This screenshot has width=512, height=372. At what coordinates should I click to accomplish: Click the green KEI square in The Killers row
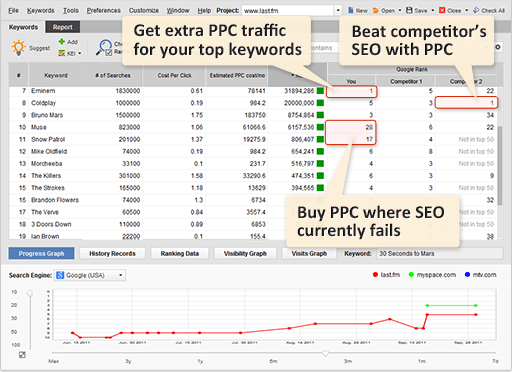click(x=320, y=176)
